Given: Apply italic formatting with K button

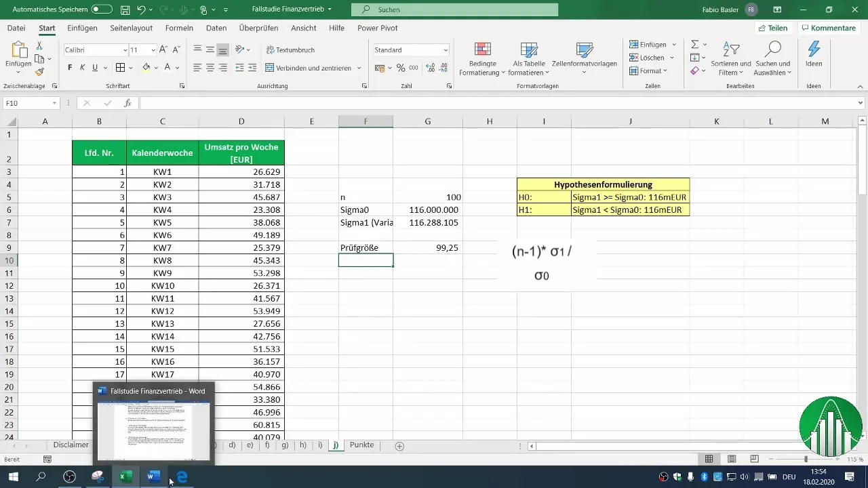Looking at the screenshot, I should (x=82, y=68).
